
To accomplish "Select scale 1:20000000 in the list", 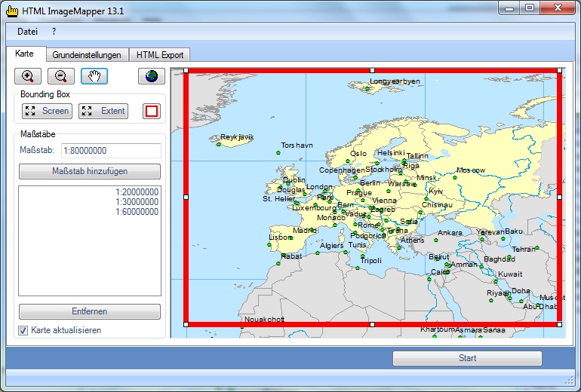I will click(137, 192).
